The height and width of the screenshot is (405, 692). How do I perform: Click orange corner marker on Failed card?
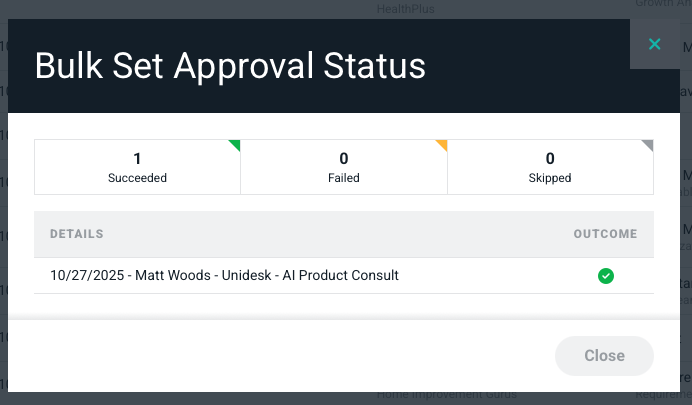point(442,144)
